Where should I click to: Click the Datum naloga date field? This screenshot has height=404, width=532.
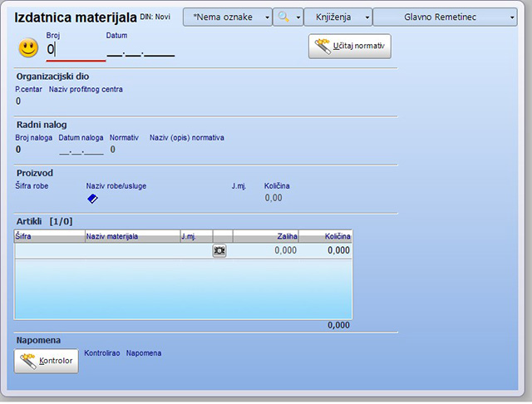point(81,150)
